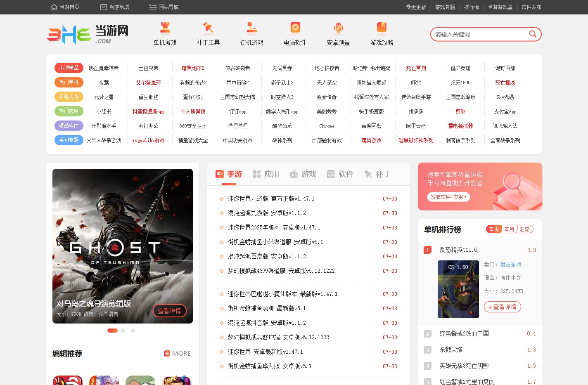
Task: Click 射击游戏 type link
Action: 511,265
